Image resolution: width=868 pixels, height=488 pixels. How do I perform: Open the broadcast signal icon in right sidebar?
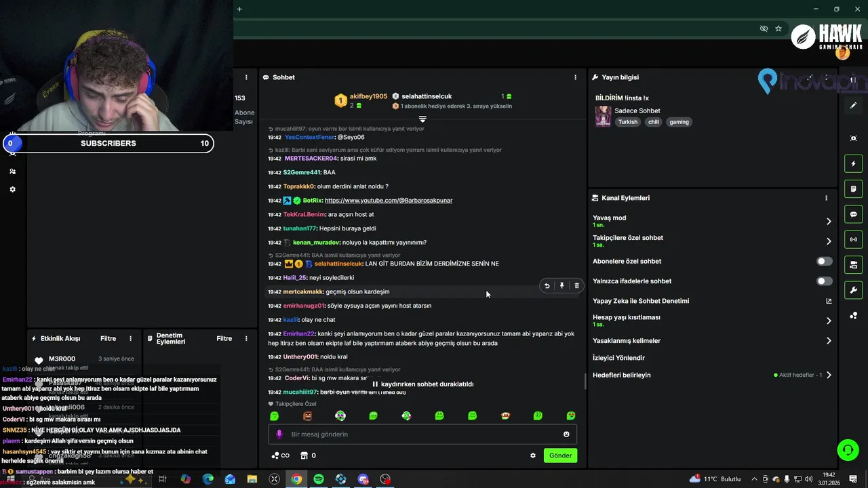point(853,239)
